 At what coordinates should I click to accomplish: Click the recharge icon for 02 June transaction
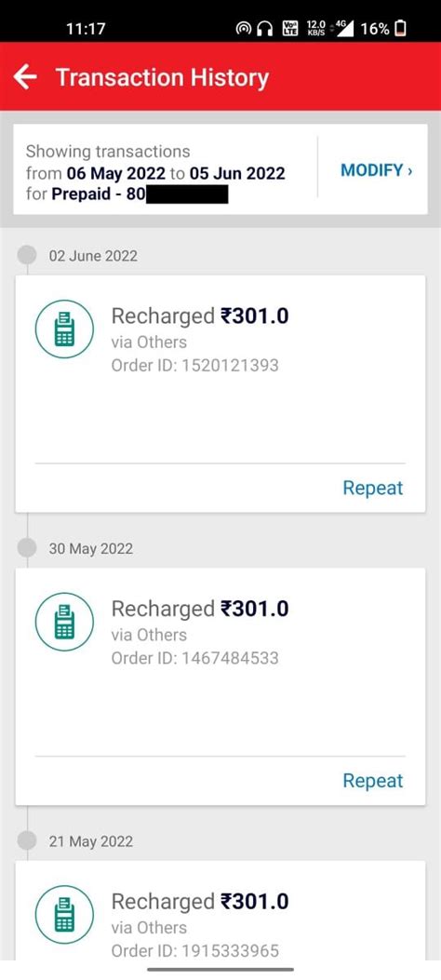[x=64, y=329]
